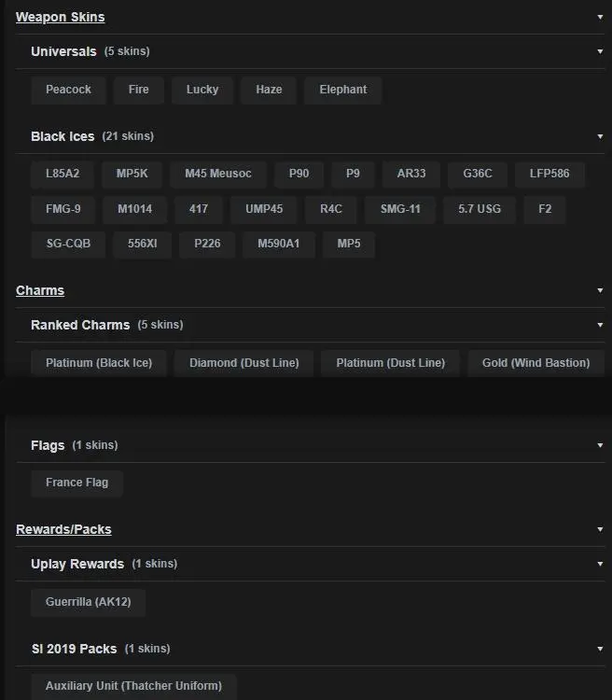612x700 pixels.
Task: Click the Charms heading link
Action: pyautogui.click(x=40, y=290)
